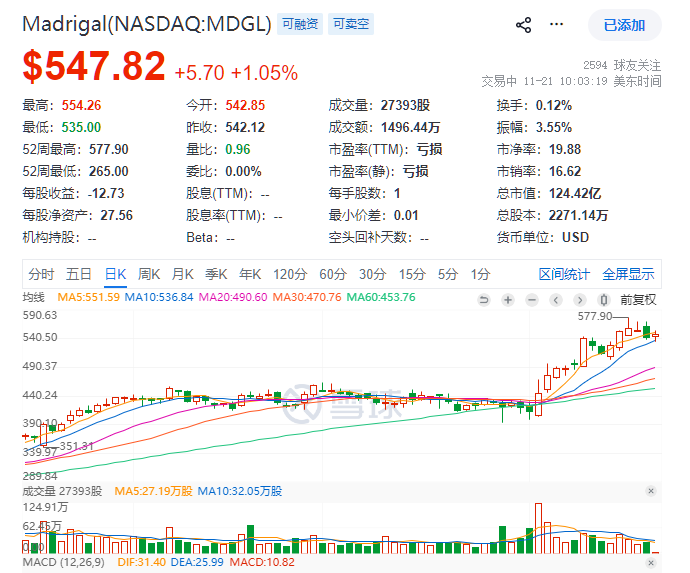Click the volume MA5:27.19万股 label
The height and width of the screenshot is (573, 690).
coord(154,491)
